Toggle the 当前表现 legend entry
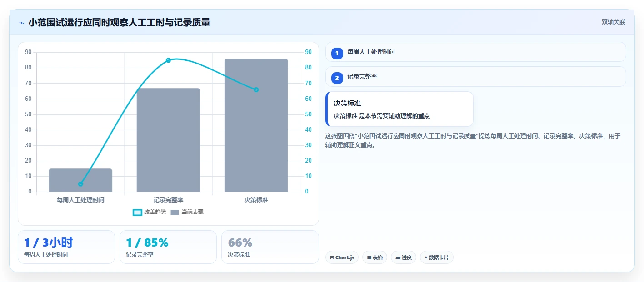Screen dimensions: 644x282 click(x=187, y=212)
